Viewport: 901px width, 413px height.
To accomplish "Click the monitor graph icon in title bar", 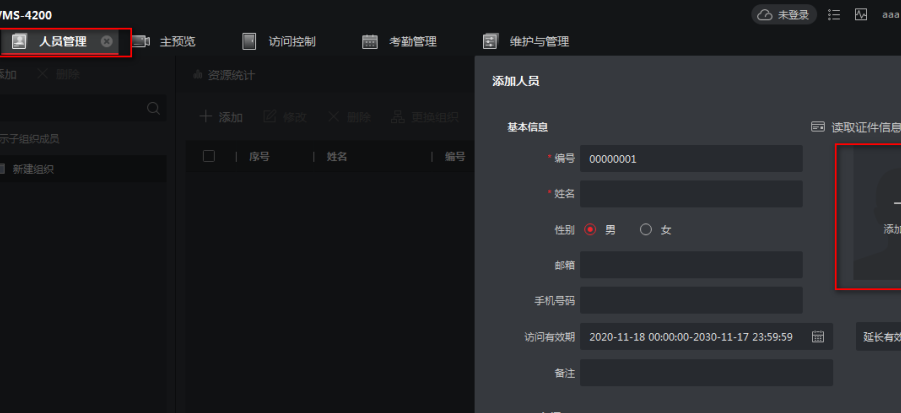I will (x=860, y=15).
